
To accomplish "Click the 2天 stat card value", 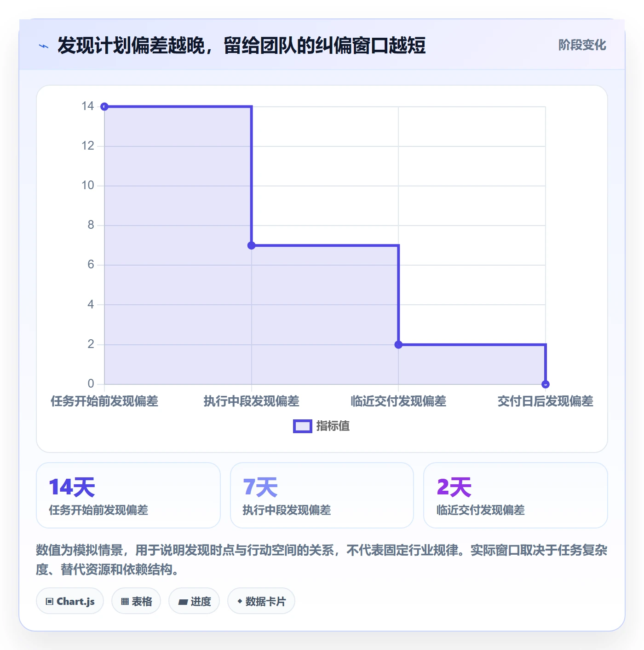I will (x=454, y=487).
